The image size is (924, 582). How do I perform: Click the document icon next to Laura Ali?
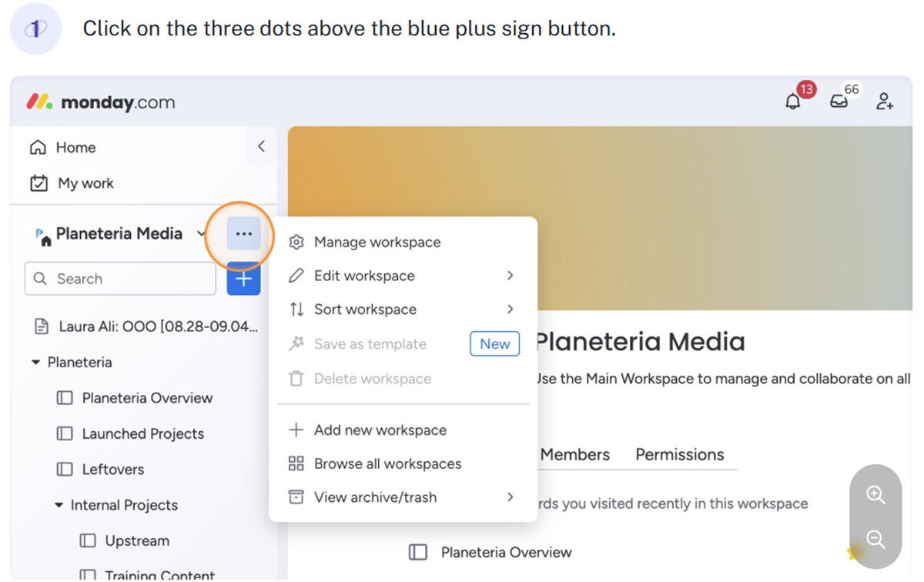click(x=42, y=326)
